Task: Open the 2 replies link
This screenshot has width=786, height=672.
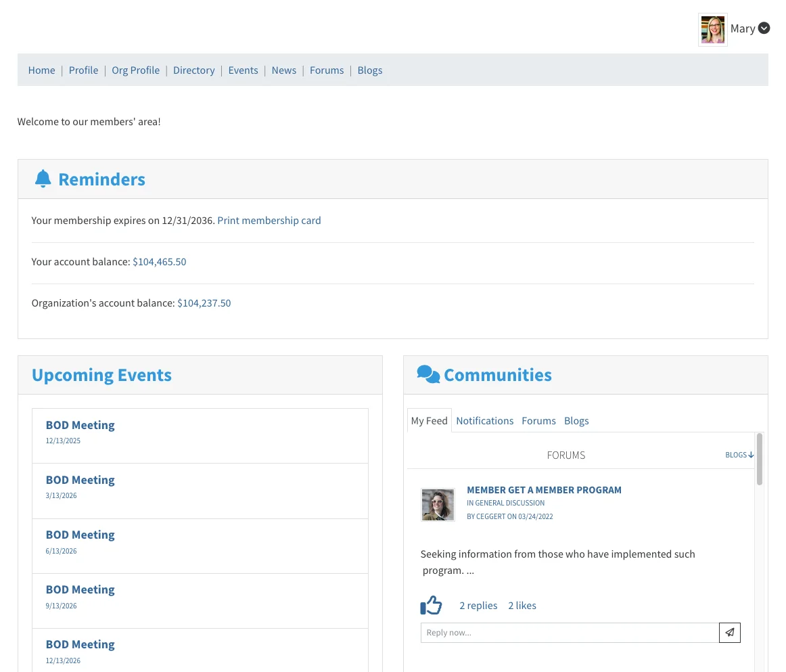Action: tap(478, 605)
